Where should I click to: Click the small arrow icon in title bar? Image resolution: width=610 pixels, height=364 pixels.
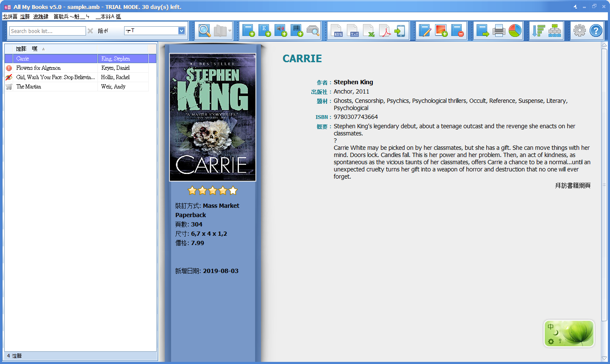coord(575,7)
